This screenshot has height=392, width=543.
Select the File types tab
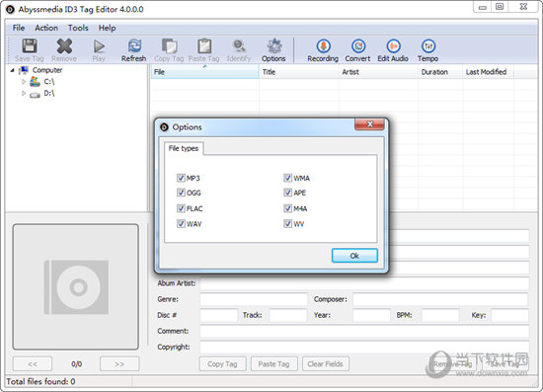[184, 148]
